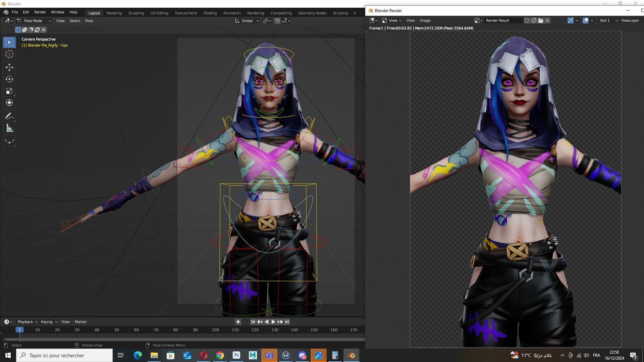Open the File menu
This screenshot has width=644, height=362.
[15, 12]
